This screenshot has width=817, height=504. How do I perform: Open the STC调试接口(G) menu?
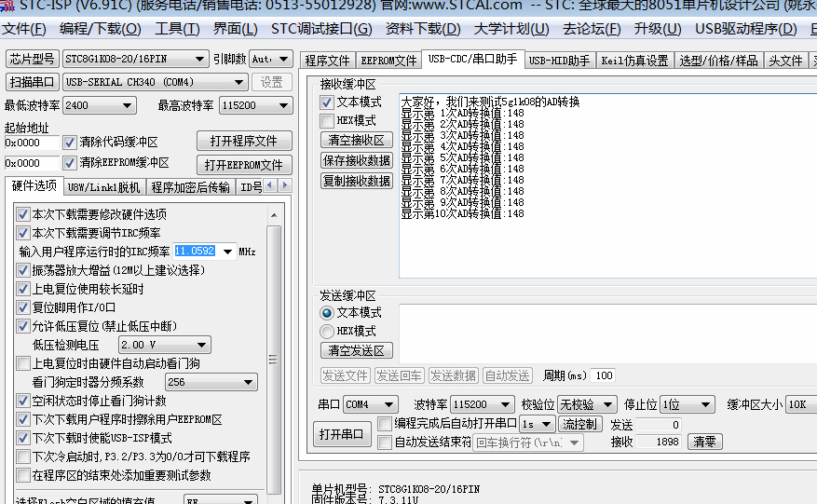[x=321, y=29]
